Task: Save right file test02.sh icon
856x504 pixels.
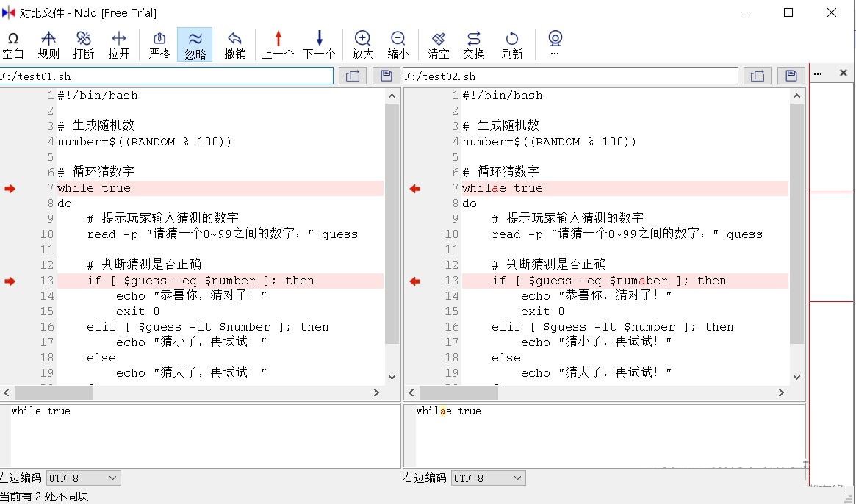Action: (791, 76)
